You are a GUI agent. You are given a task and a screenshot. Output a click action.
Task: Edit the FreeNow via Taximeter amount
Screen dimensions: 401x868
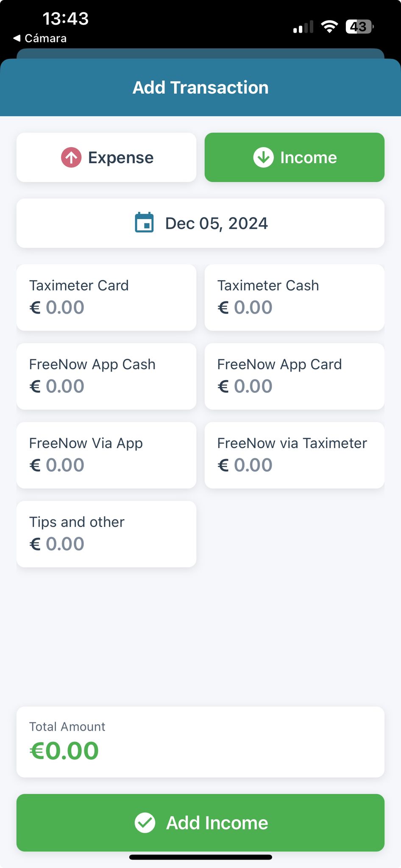tap(295, 455)
